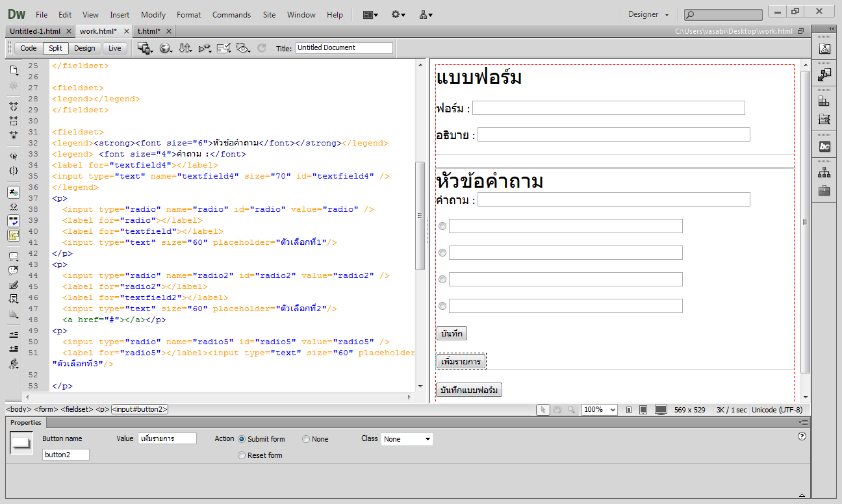Open CSS Styles panel flask icon
This screenshot has width=842, height=504.
824,48
